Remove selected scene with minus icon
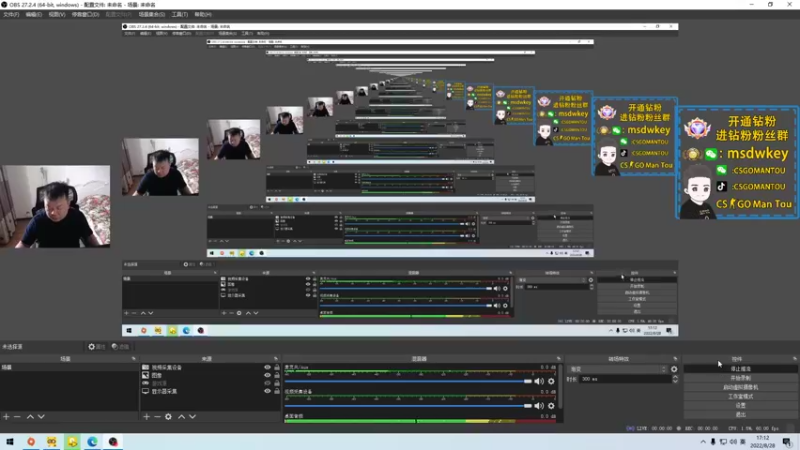 pyautogui.click(x=17, y=417)
